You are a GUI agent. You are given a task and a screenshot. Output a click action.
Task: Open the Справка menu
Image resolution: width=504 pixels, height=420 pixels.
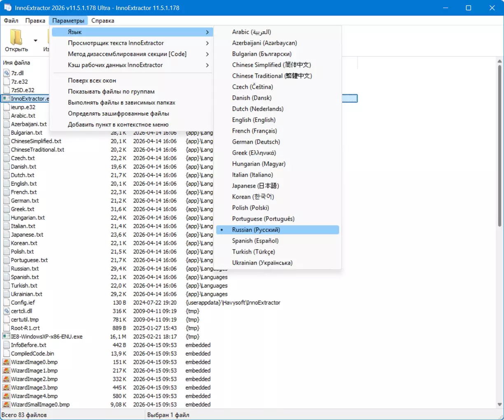[103, 21]
